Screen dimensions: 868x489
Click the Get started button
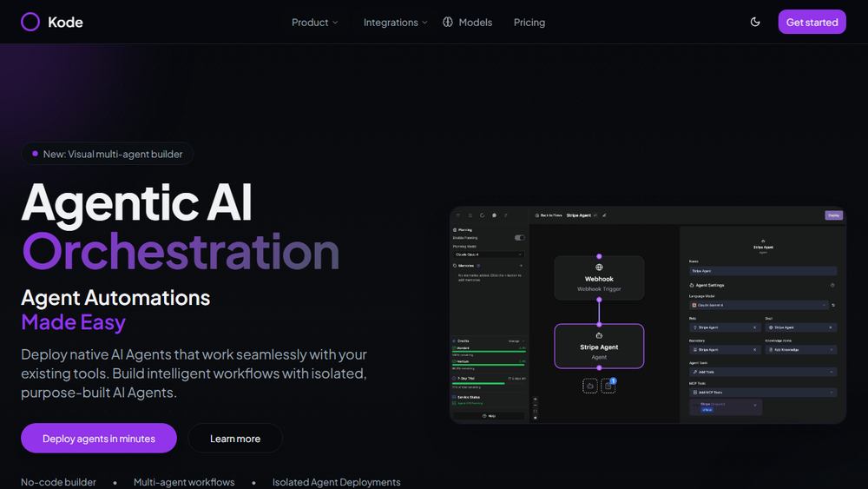point(812,23)
